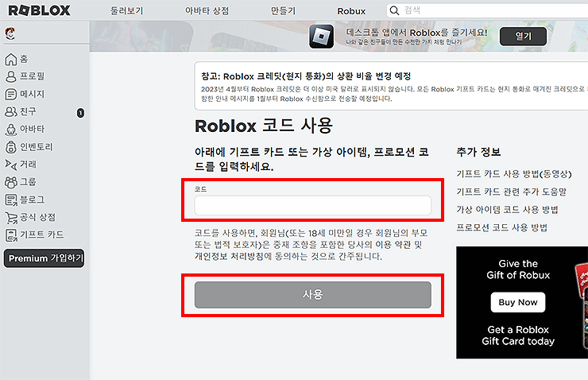
Task: Click the 프로필 person icon
Action: (x=11, y=76)
